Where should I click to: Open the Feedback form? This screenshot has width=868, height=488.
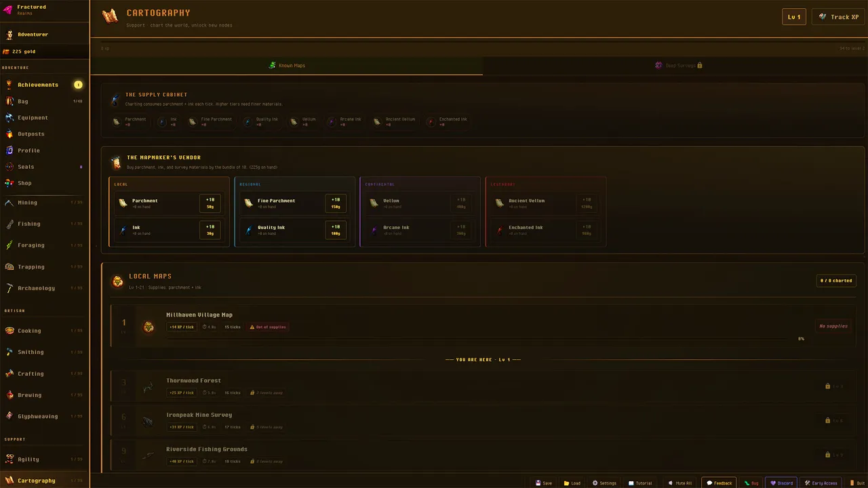click(719, 483)
